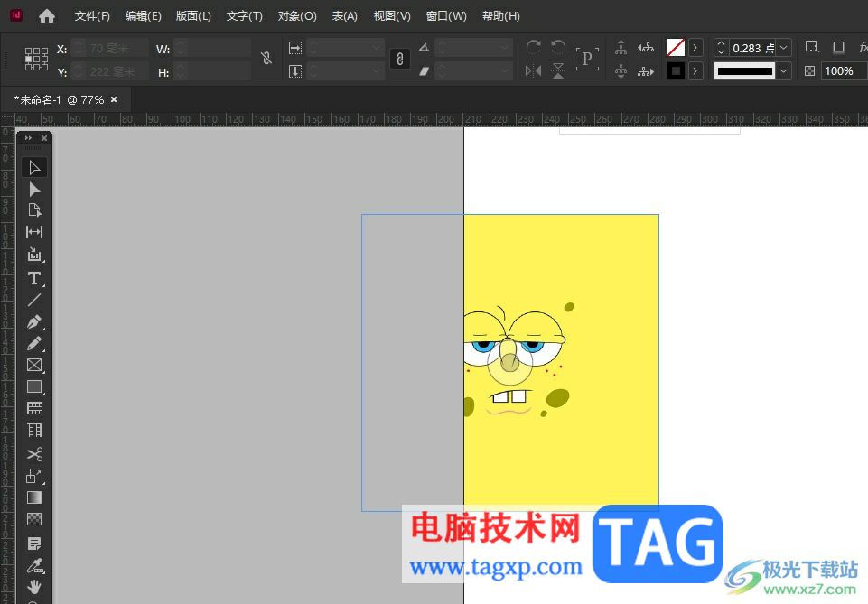The width and height of the screenshot is (868, 604).
Task: Select the Gradient Feather tool
Action: coord(34,519)
